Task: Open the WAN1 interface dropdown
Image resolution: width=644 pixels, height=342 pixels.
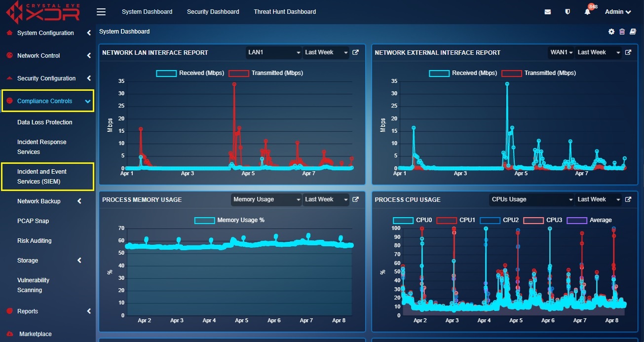Action: (561, 52)
